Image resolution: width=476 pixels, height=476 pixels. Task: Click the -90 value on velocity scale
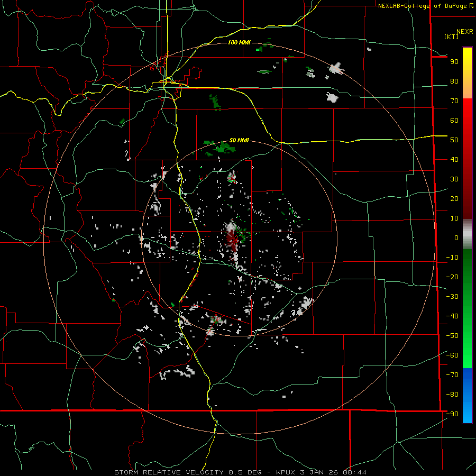[452, 414]
